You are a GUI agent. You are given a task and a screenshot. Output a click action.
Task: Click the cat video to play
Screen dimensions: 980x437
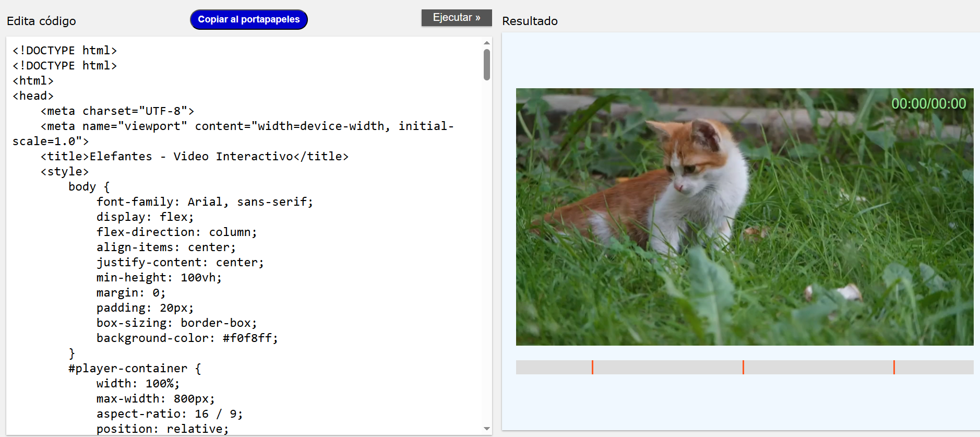click(744, 217)
